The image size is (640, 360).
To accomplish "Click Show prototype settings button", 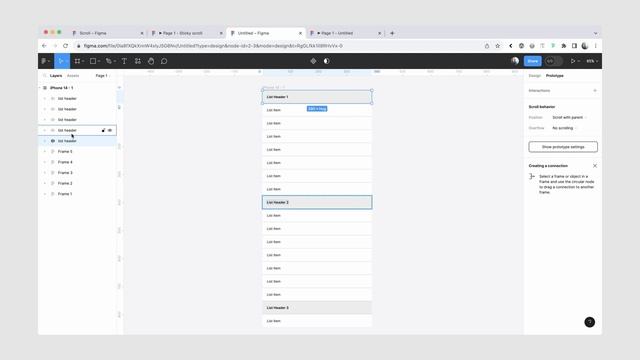I will coord(563,147).
